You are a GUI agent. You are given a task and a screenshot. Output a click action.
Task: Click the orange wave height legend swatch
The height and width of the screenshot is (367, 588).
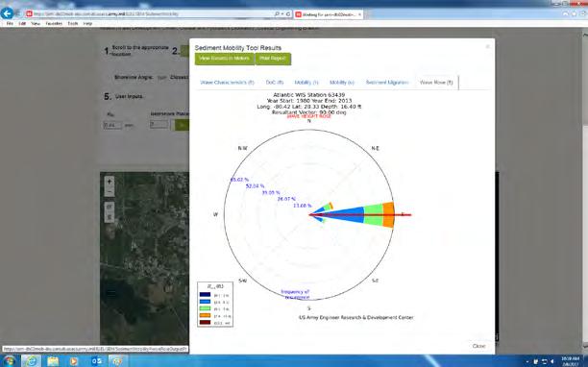click(x=205, y=316)
